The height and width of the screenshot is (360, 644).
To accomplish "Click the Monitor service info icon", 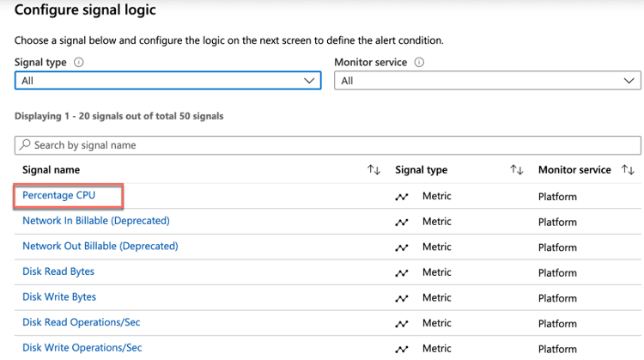I will tap(418, 63).
